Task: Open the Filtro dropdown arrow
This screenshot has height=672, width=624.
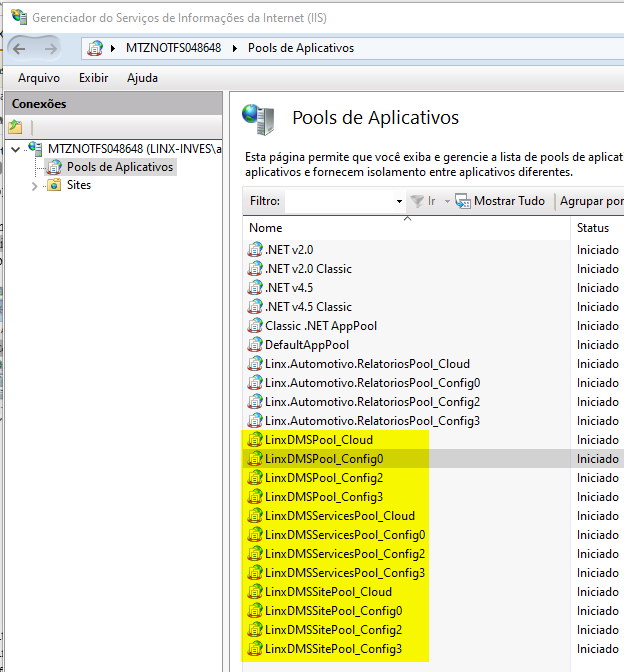Action: (x=399, y=201)
